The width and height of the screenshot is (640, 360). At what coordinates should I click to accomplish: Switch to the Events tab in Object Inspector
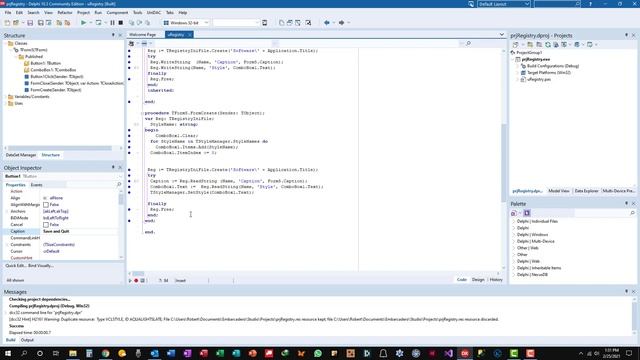[x=36, y=185]
